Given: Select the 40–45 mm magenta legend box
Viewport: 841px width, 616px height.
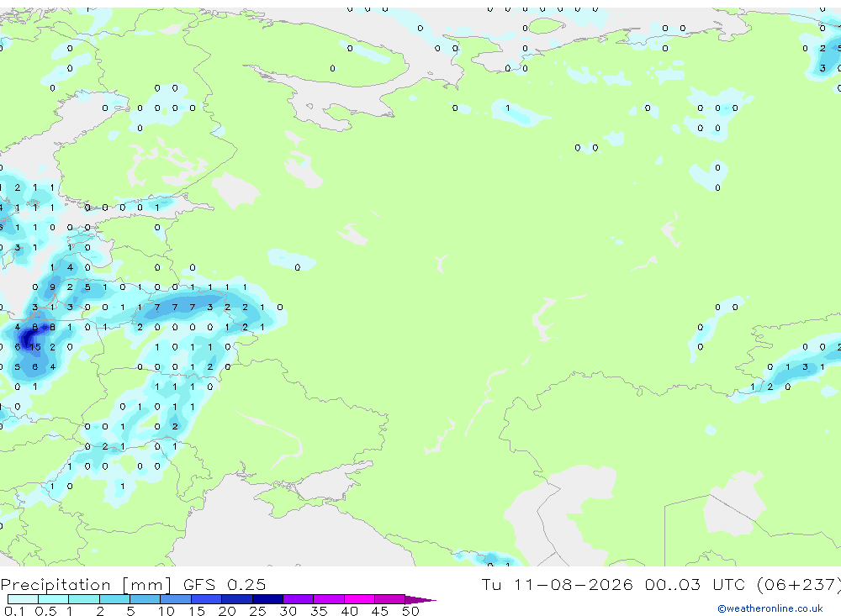Looking at the screenshot, I should coord(359,599).
